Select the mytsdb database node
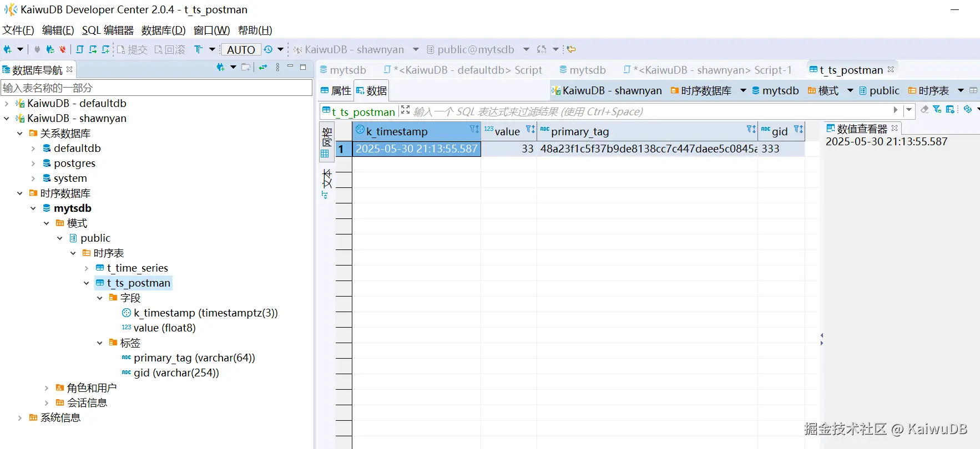 pyautogui.click(x=72, y=208)
